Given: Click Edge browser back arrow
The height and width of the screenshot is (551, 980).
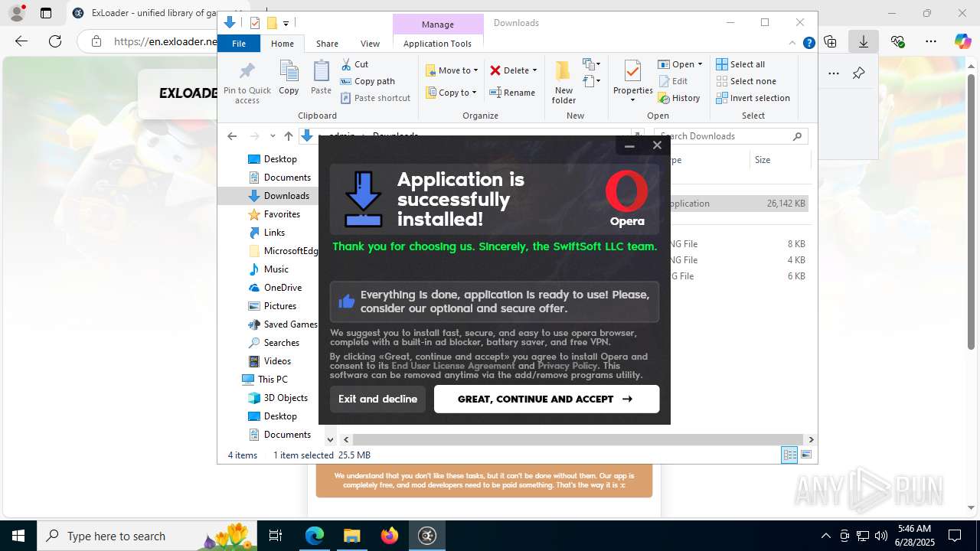Looking at the screenshot, I should [21, 41].
